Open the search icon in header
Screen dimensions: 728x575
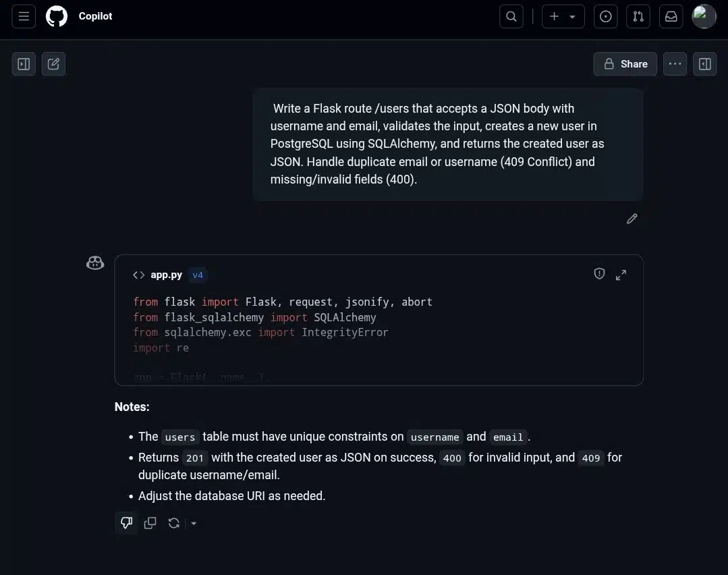(511, 16)
